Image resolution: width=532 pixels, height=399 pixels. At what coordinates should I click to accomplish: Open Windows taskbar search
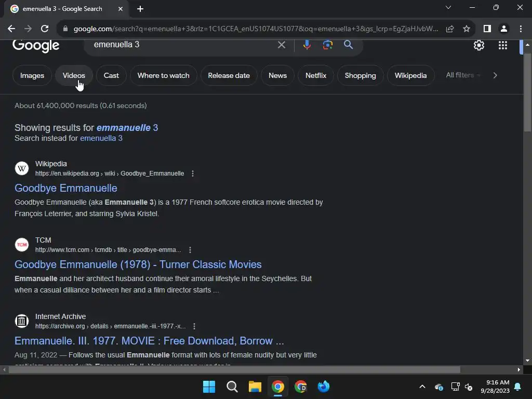click(232, 387)
